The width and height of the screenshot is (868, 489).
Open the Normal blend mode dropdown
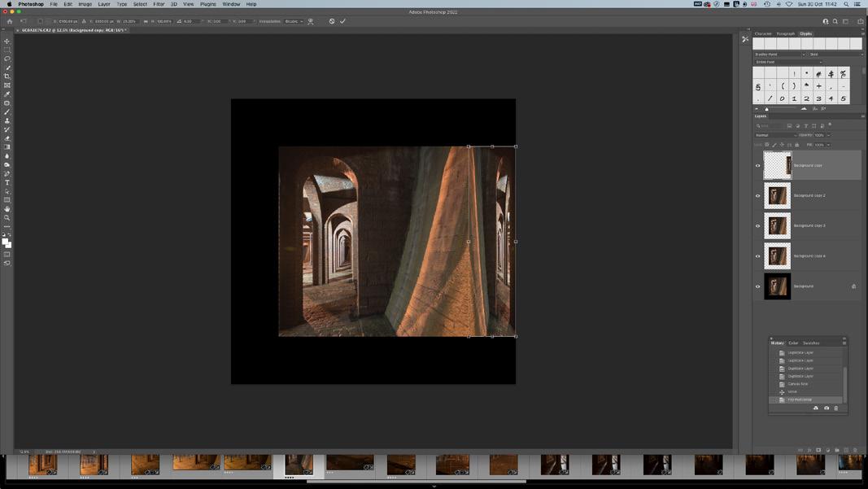coord(774,135)
